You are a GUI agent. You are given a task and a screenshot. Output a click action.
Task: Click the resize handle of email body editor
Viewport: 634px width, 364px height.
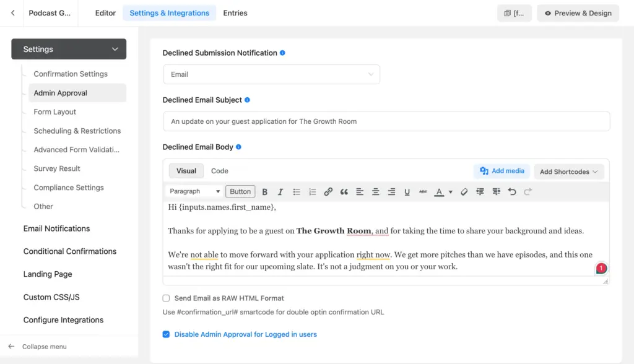(x=606, y=281)
